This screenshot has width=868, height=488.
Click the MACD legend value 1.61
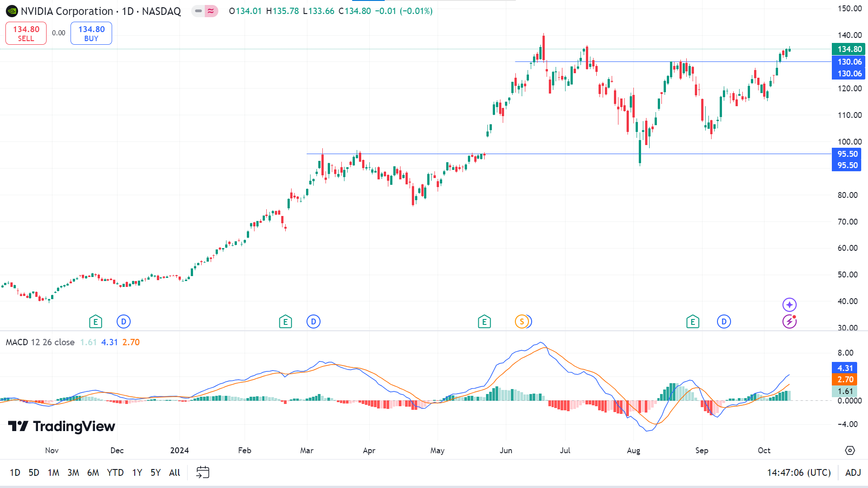tap(89, 343)
